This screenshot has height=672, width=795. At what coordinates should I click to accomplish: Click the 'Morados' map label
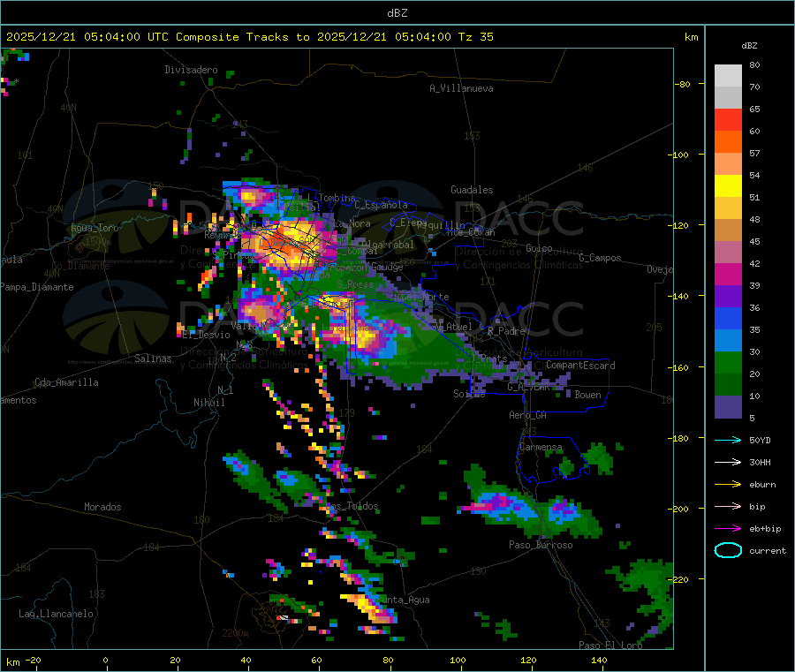(x=102, y=507)
